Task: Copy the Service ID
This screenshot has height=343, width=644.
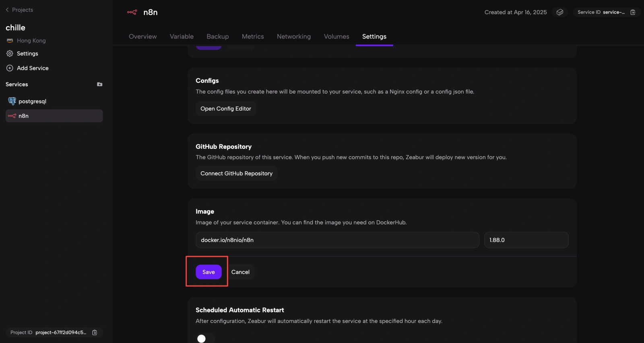Action: click(633, 12)
